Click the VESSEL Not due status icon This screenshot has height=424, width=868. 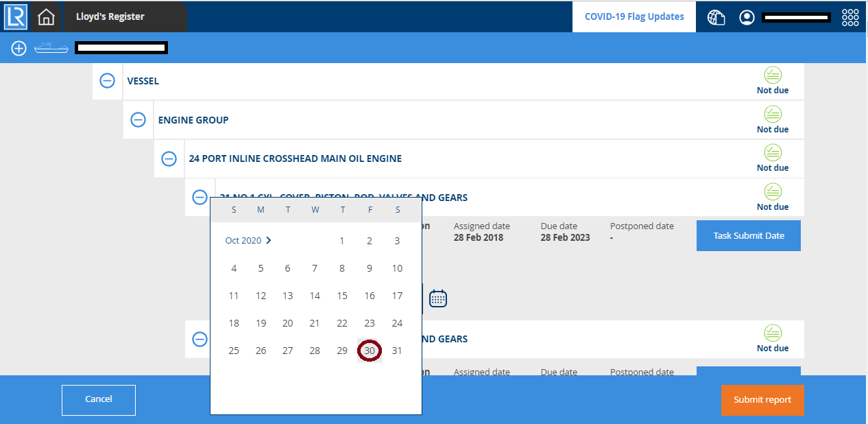(x=773, y=75)
